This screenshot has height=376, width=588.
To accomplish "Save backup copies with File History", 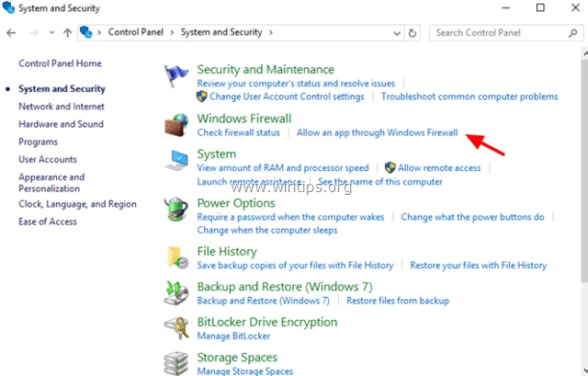I will click(x=295, y=266).
